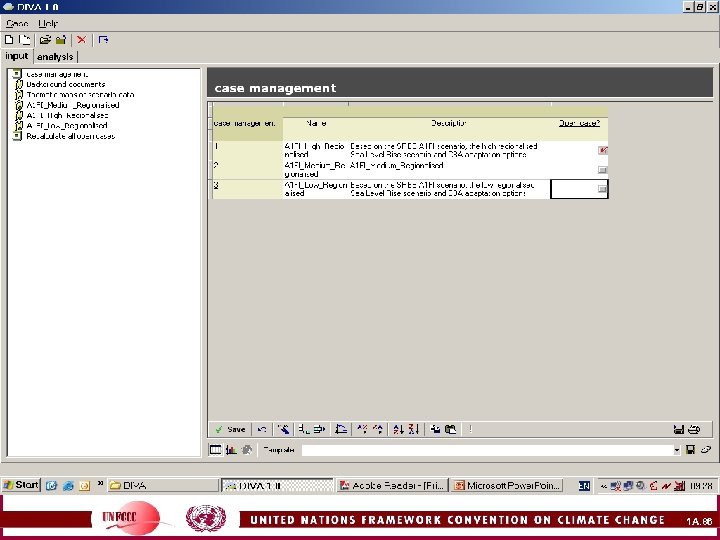
Task: Click the taskbar clock
Action: (701, 486)
